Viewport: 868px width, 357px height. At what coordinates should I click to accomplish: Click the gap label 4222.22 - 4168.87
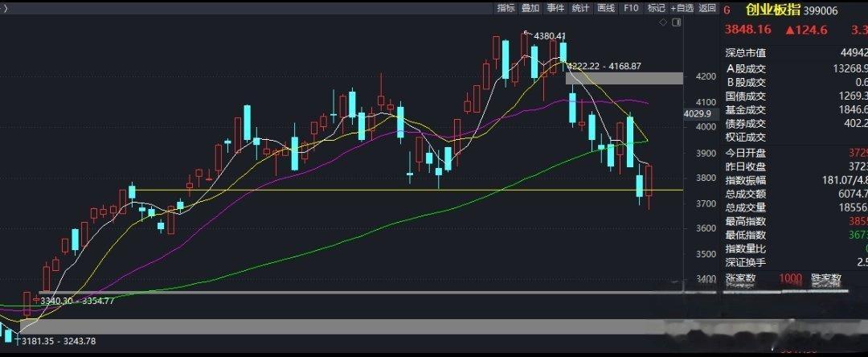[x=604, y=66]
